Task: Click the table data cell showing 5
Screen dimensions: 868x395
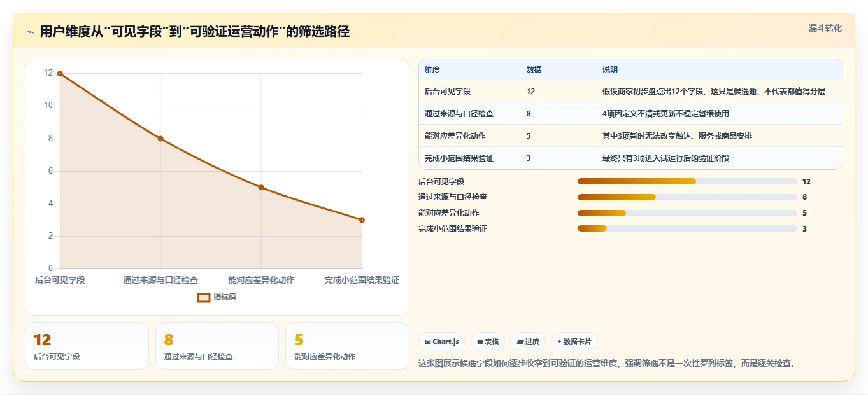Action: (529, 136)
